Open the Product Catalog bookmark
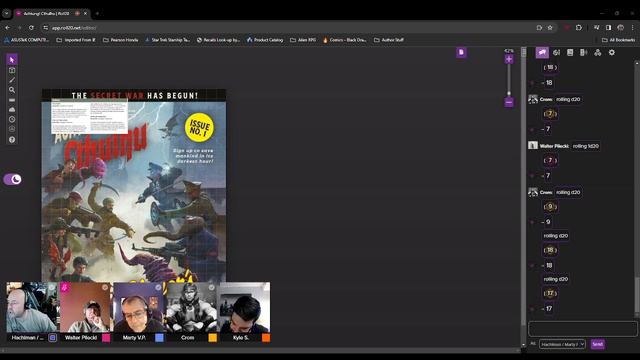 [265, 40]
